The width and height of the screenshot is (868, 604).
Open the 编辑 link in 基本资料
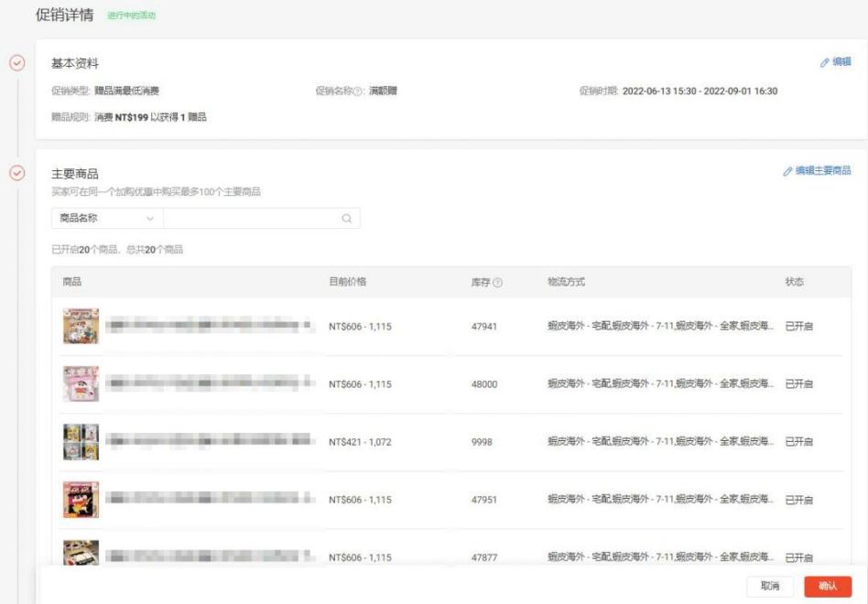pyautogui.click(x=842, y=60)
